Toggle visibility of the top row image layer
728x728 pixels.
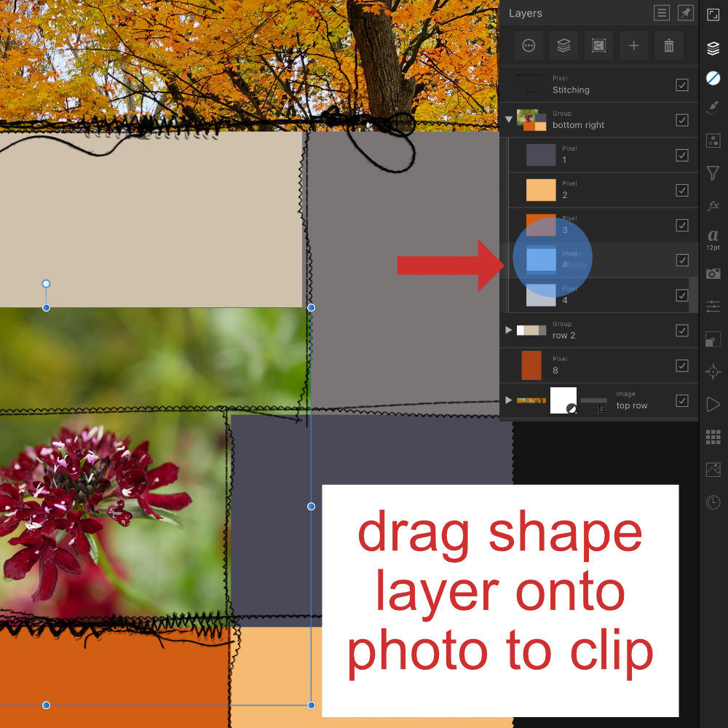(682, 400)
